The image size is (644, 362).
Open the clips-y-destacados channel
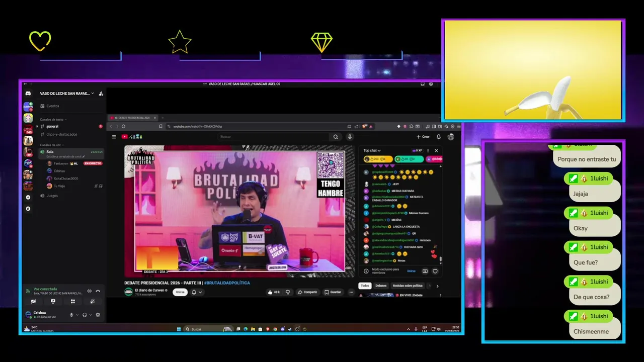[x=70, y=134]
